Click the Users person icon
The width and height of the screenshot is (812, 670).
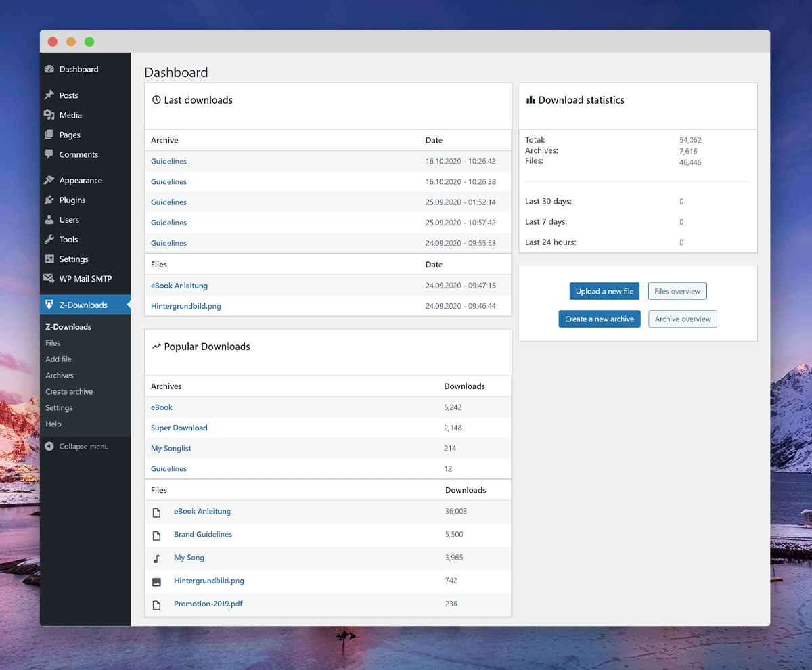pyautogui.click(x=49, y=220)
